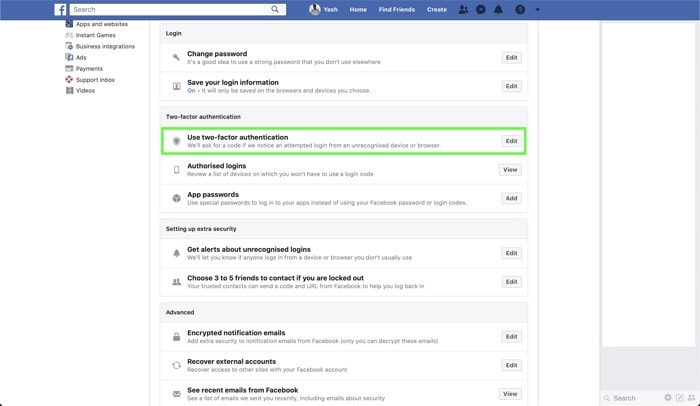Click the bell icon beside unrecognised logins alerts
Viewport: 700px width, 406px height.
pyautogui.click(x=176, y=253)
